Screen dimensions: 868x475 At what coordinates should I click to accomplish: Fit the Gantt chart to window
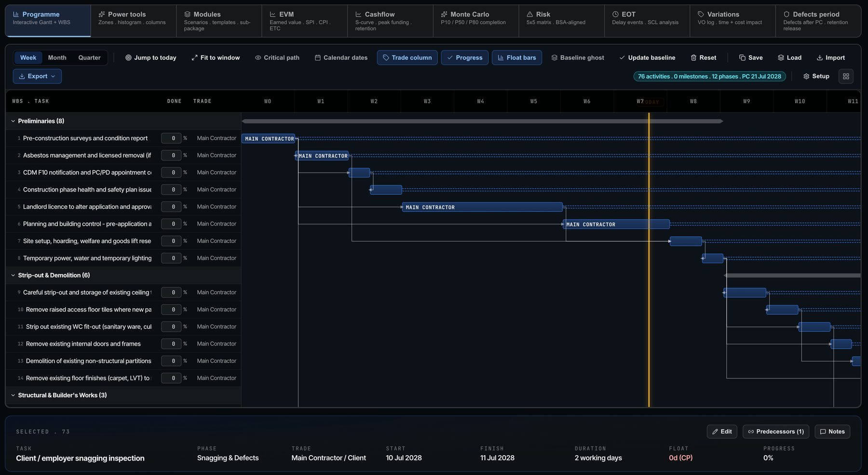point(216,57)
